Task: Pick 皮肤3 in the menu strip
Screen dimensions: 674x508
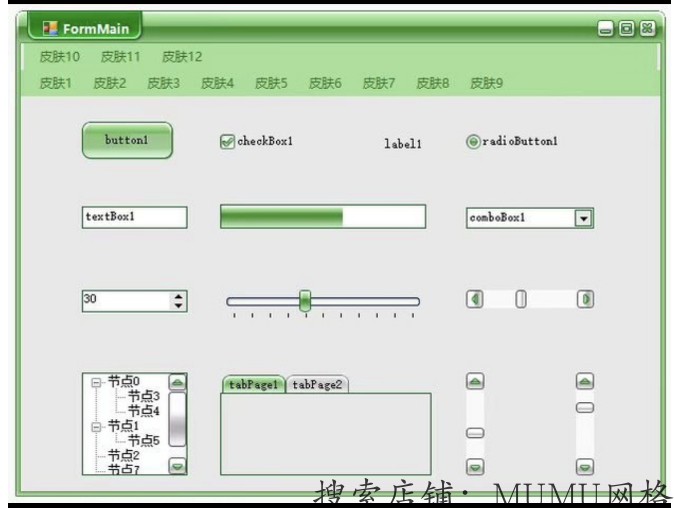Action: coord(163,83)
